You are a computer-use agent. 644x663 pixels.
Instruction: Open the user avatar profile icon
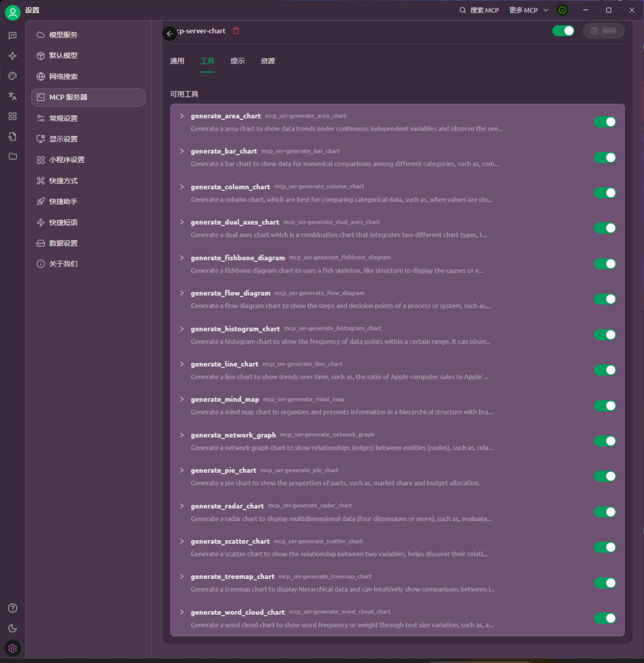click(x=13, y=13)
